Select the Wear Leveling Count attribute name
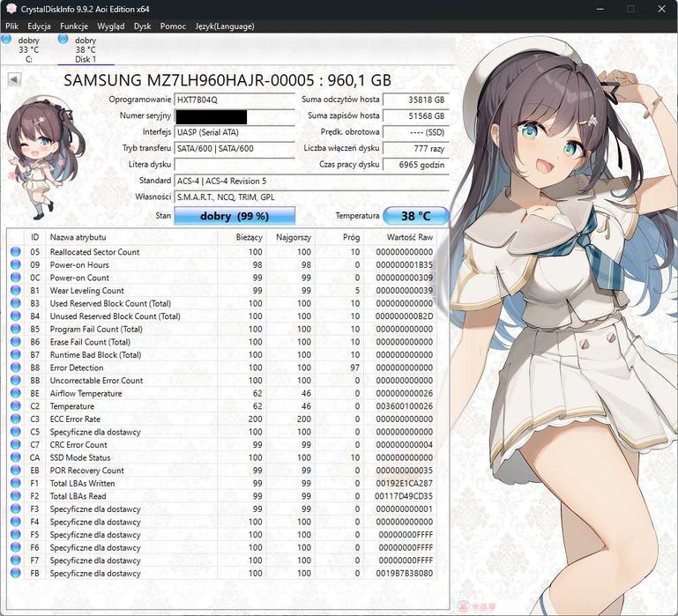Screen dimensions: 678x616 87,291
